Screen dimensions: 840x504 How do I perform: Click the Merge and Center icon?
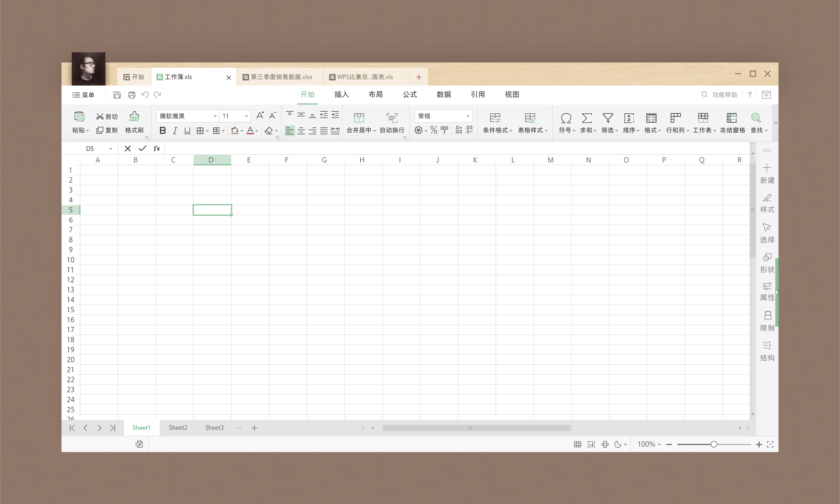359,118
